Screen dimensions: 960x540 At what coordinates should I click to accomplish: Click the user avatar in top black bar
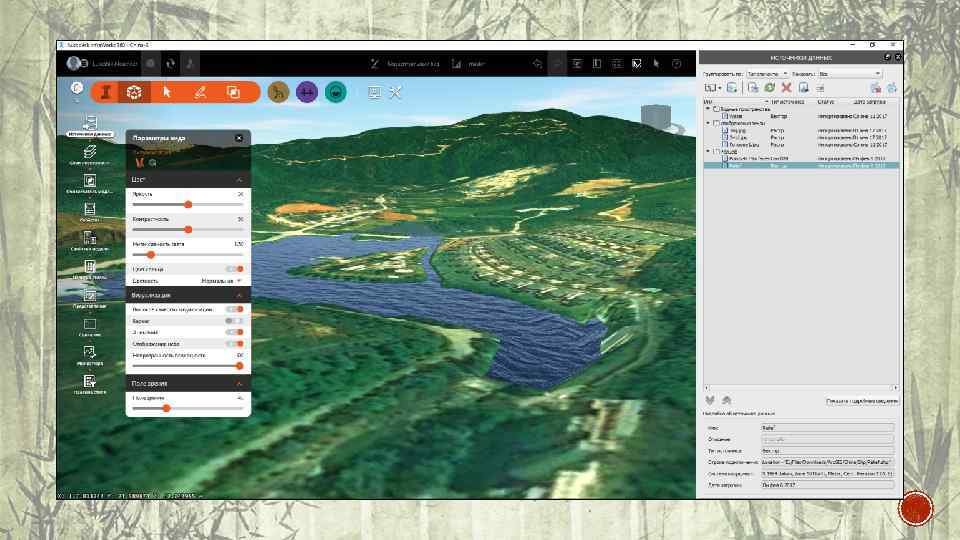coord(74,63)
